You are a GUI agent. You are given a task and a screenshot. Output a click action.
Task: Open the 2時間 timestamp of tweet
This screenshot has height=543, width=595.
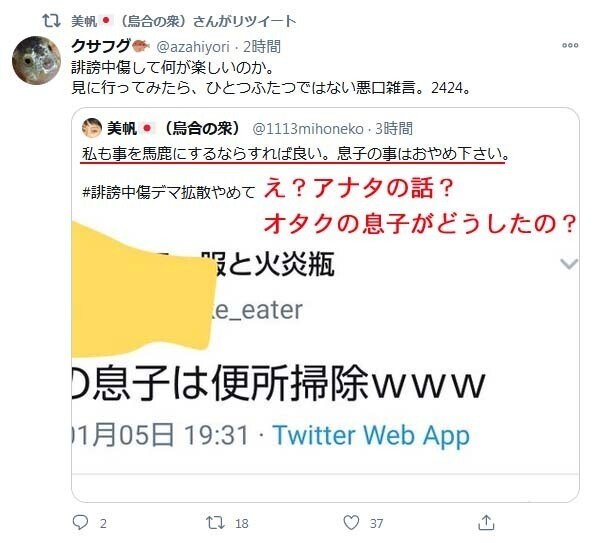pyautogui.click(x=262, y=47)
